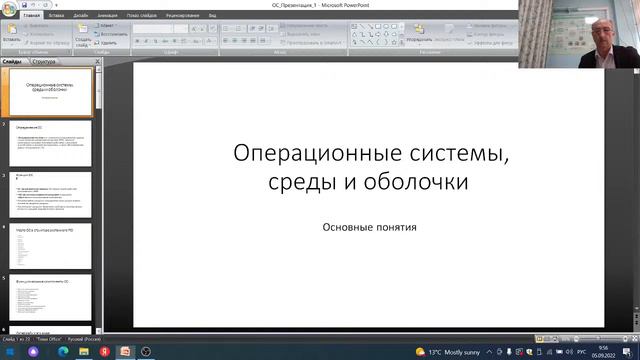Select the oval shape in shapes gallery
Image resolution: width=640 pixels, height=360 pixels.
click(x=386, y=27)
